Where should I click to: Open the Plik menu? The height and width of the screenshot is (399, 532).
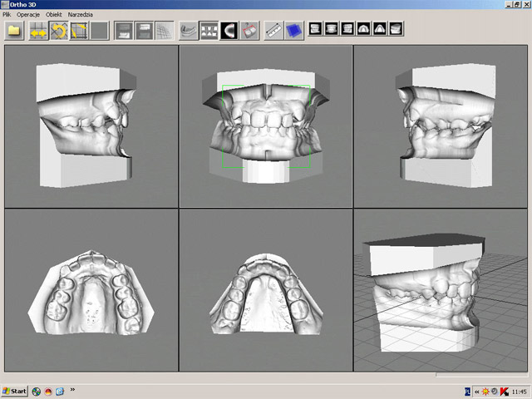(x=7, y=15)
